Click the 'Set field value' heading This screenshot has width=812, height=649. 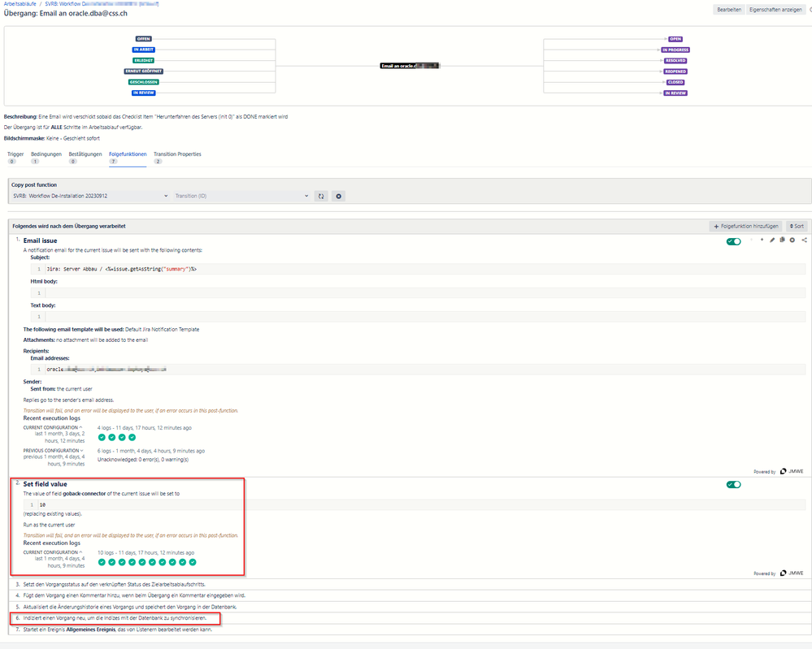pyautogui.click(x=45, y=484)
